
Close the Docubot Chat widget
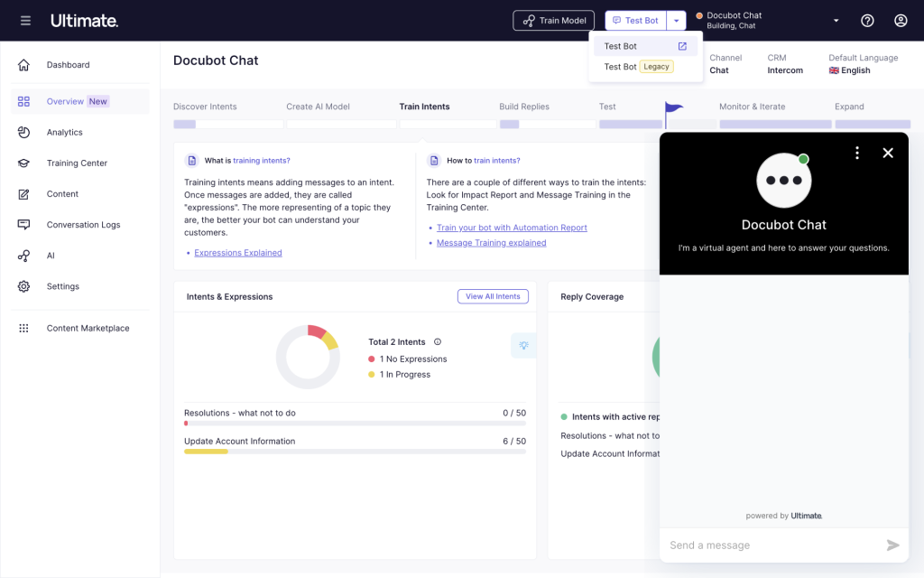point(888,153)
